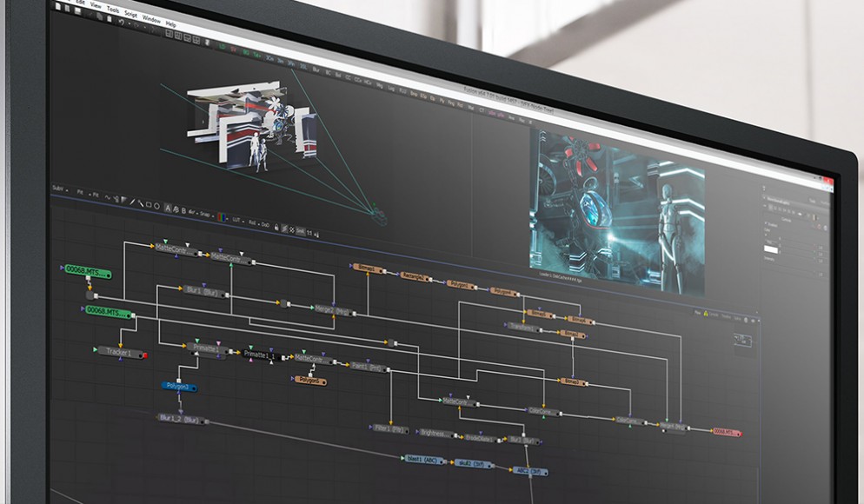Select the Transform1 node

523,328
